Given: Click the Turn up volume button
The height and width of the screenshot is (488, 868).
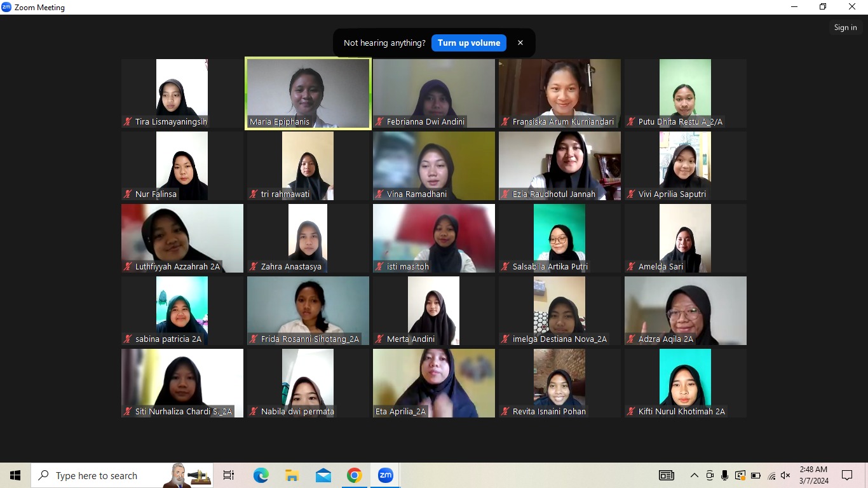Looking at the screenshot, I should tap(468, 43).
